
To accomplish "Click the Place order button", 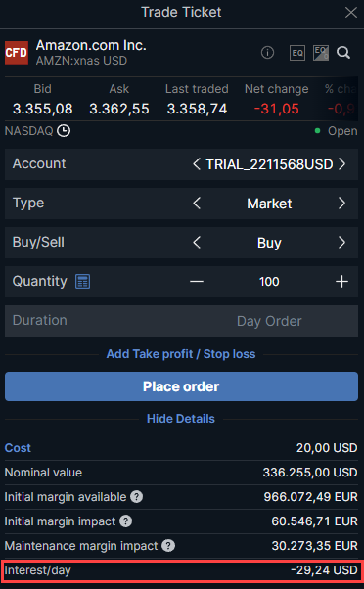I will pos(181,386).
